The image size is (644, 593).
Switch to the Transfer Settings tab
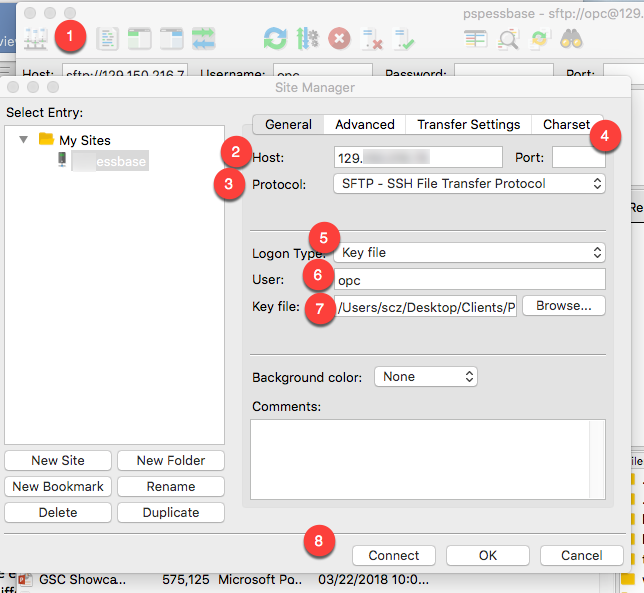(x=468, y=124)
